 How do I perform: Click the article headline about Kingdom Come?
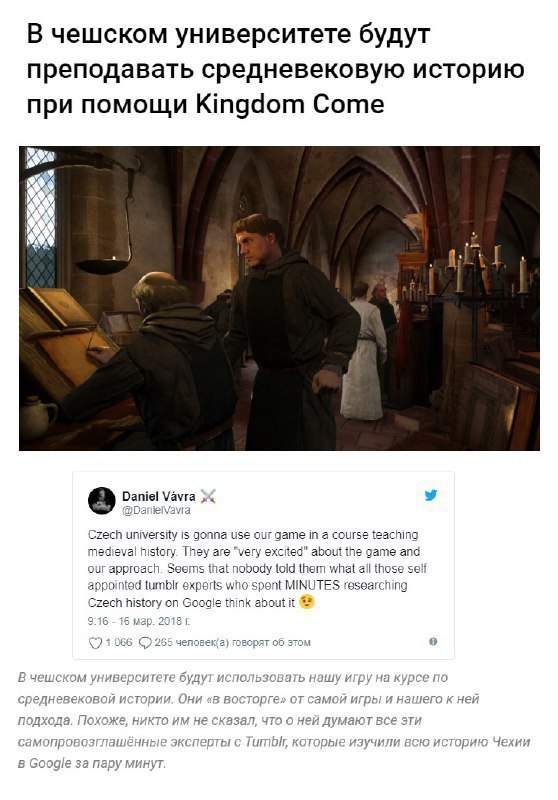pyautogui.click(x=275, y=69)
